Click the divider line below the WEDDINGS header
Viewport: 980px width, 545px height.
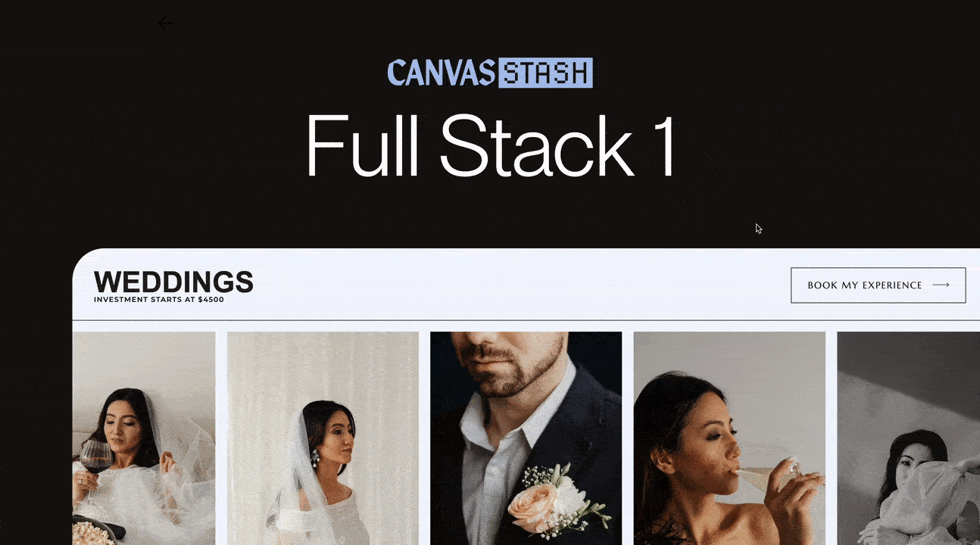[x=526, y=320]
